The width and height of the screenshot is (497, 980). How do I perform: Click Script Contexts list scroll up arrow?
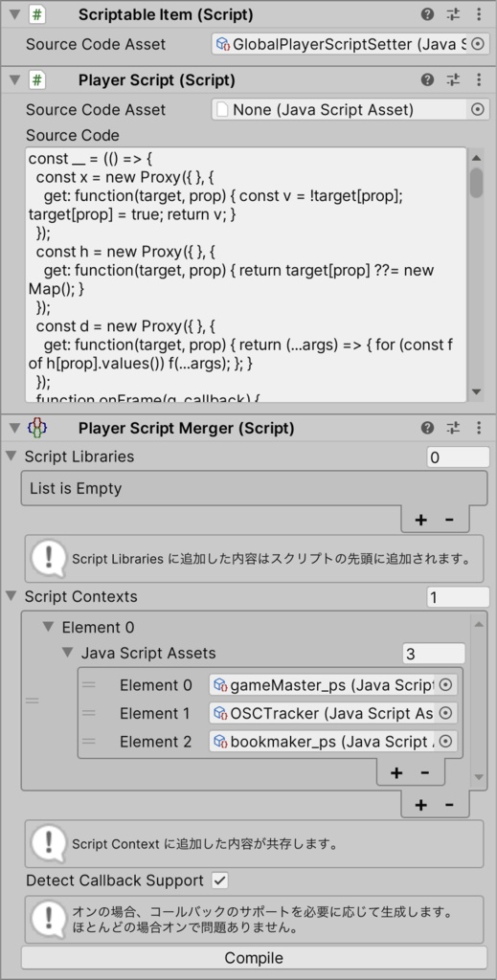tap(479, 623)
